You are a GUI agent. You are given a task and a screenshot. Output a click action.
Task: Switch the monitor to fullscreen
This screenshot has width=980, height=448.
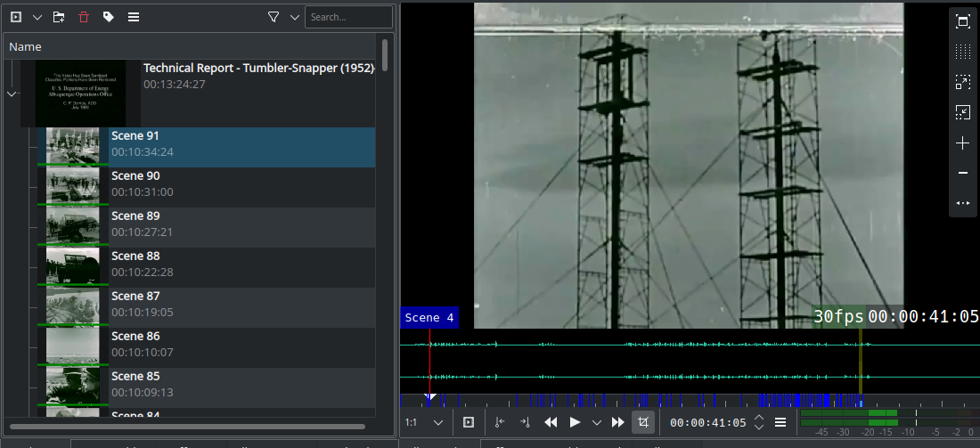(962, 22)
